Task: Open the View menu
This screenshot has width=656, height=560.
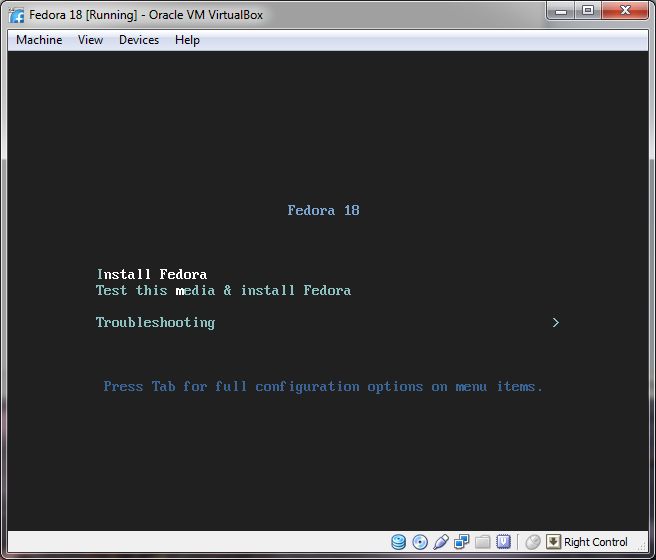Action: click(90, 40)
